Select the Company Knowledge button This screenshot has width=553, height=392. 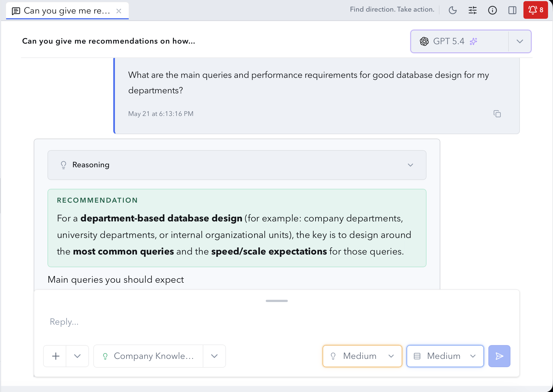[149, 356]
